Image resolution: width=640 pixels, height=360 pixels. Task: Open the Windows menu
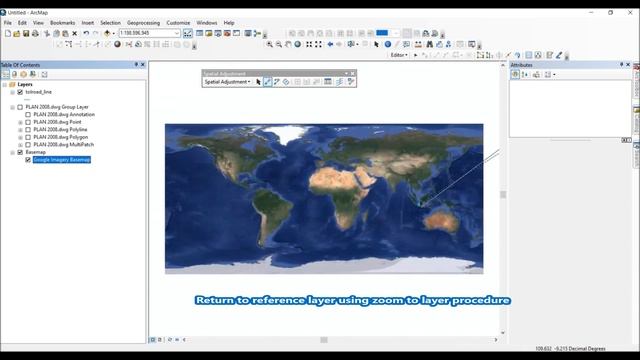[x=207, y=23]
